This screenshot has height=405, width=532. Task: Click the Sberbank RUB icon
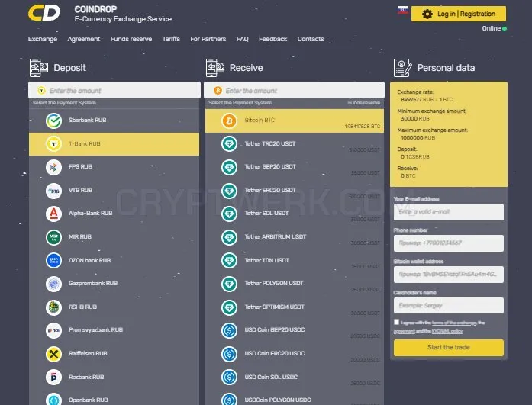point(53,121)
